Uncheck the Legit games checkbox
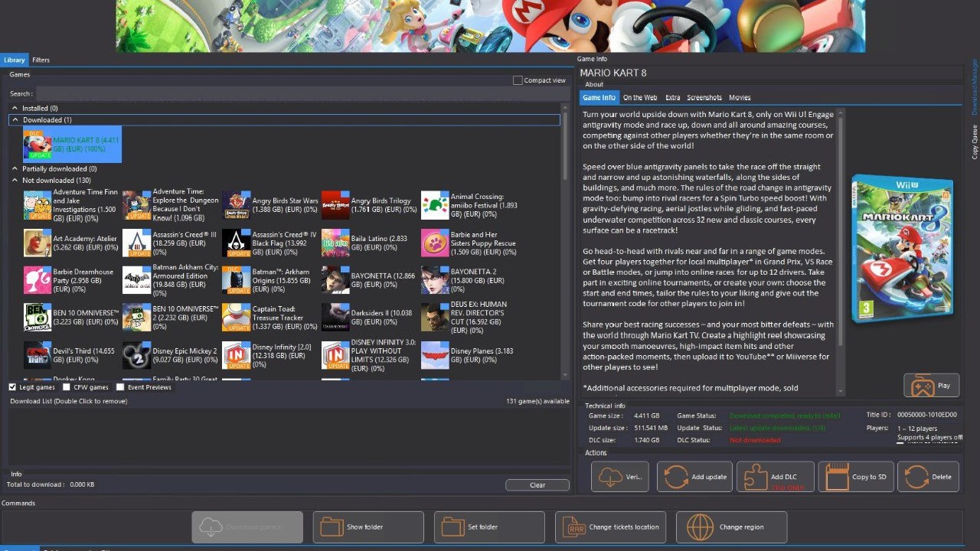Viewport: 980px width, 551px height. [x=12, y=387]
